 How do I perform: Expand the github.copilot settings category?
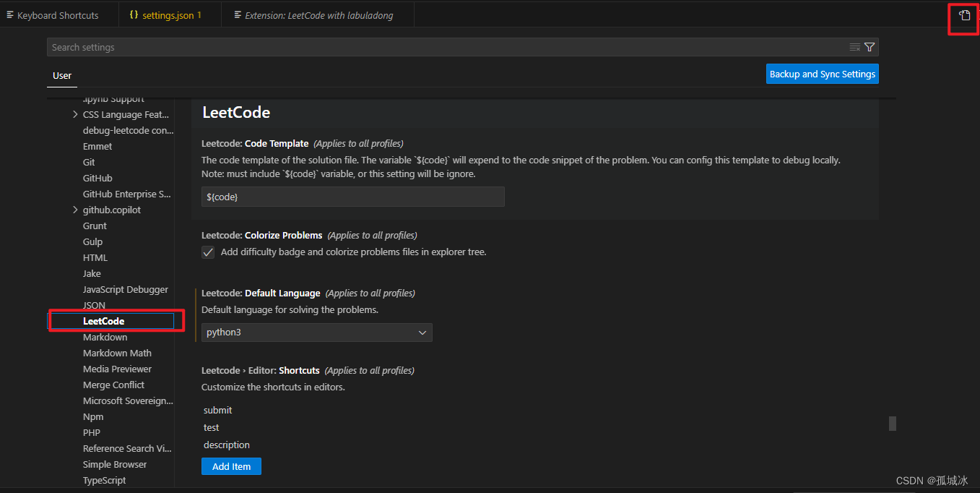75,210
